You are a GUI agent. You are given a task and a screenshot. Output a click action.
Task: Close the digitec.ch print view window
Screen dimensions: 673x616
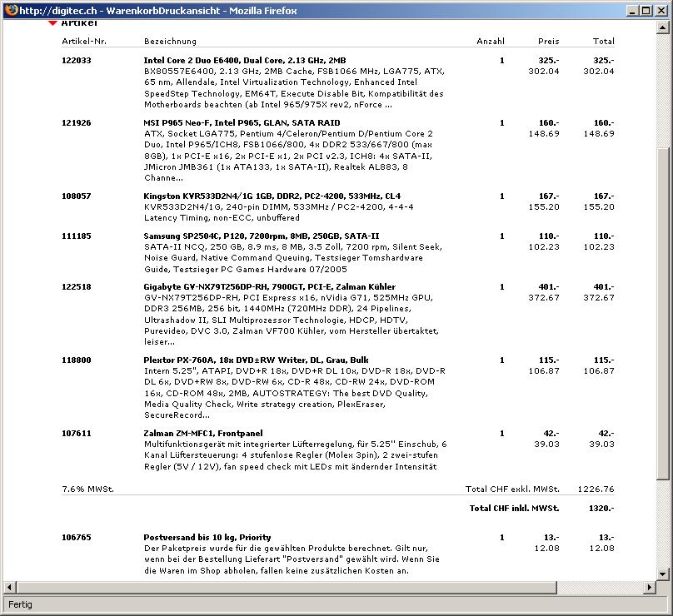(661, 10)
